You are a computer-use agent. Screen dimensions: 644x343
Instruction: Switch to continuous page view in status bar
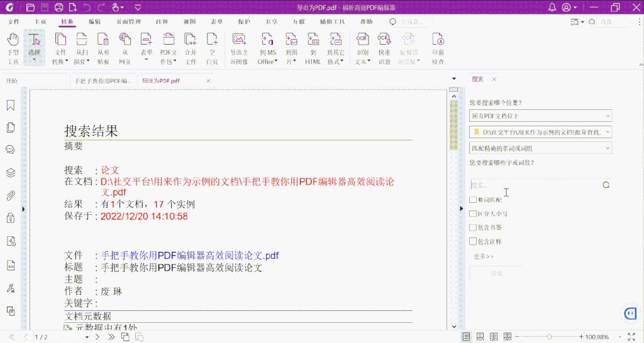click(x=480, y=337)
